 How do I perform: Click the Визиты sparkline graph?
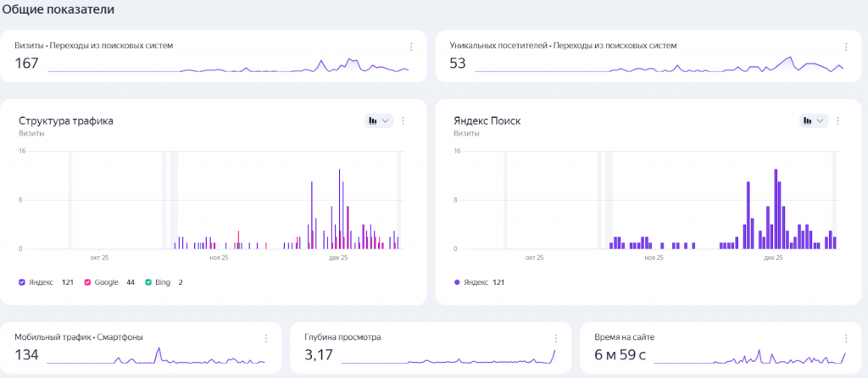tap(229, 67)
